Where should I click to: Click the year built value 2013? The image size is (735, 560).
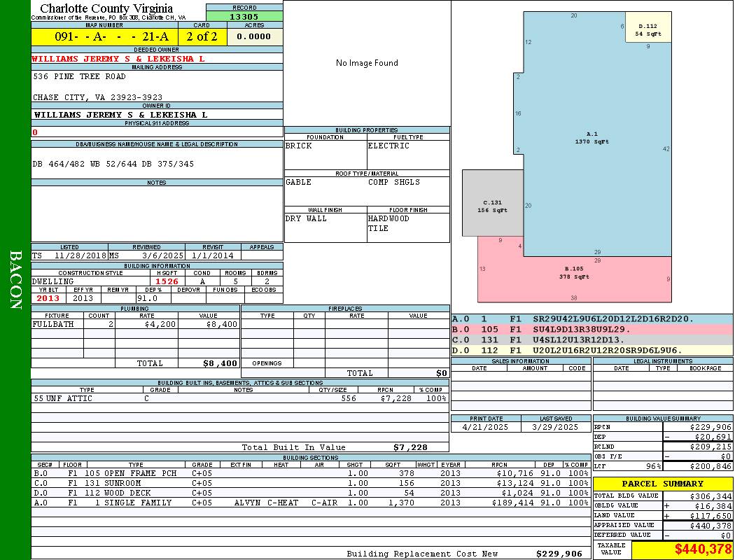tap(48, 298)
